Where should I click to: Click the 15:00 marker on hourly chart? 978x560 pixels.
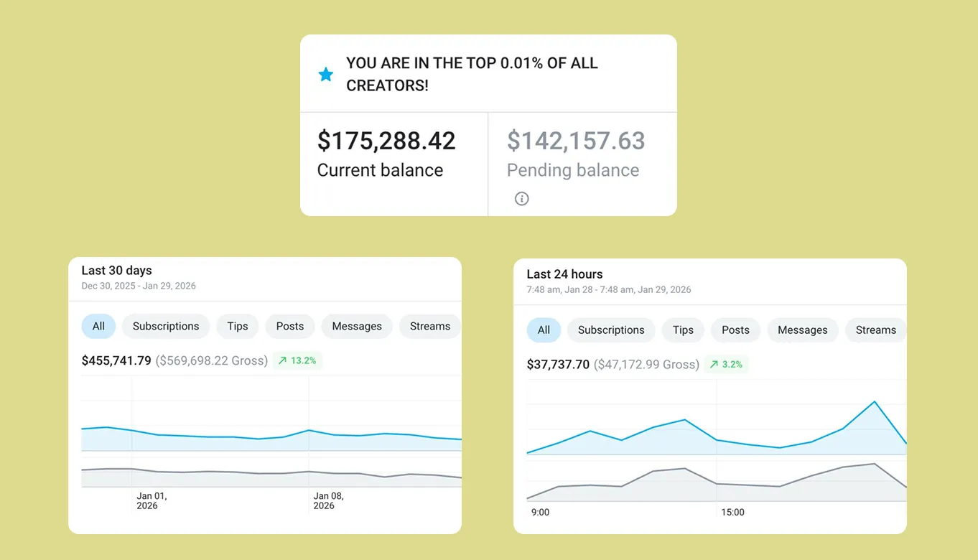pyautogui.click(x=732, y=513)
